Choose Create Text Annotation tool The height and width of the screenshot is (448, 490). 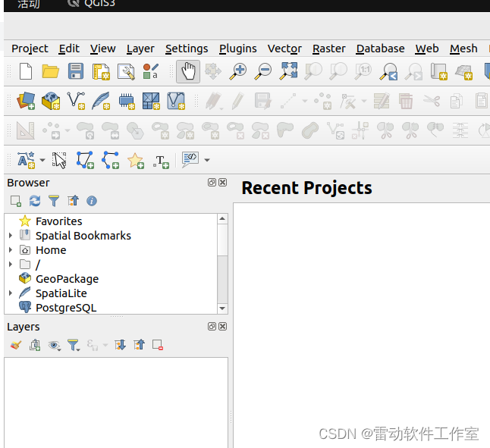[161, 162]
